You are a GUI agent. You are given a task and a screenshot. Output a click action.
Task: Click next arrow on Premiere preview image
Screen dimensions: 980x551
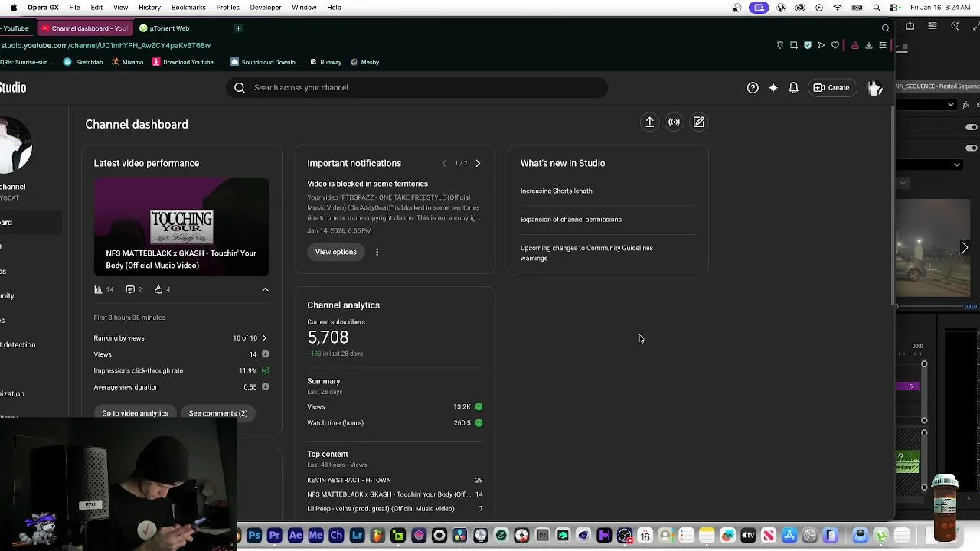tap(965, 247)
